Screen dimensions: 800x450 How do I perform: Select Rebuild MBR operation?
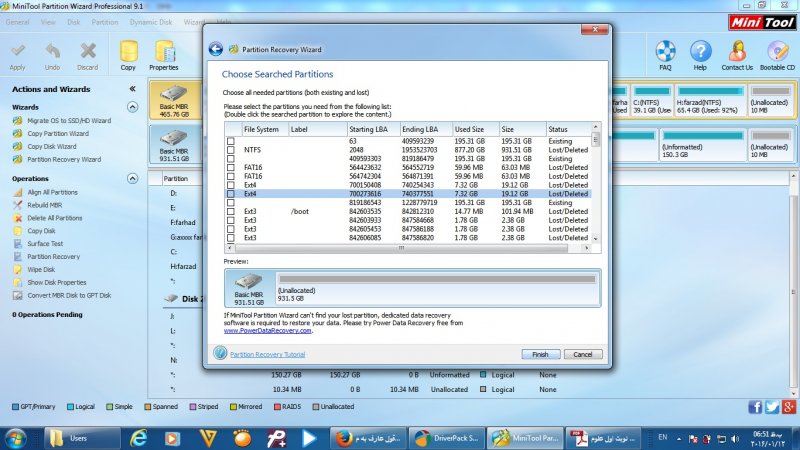pyautogui.click(x=44, y=205)
